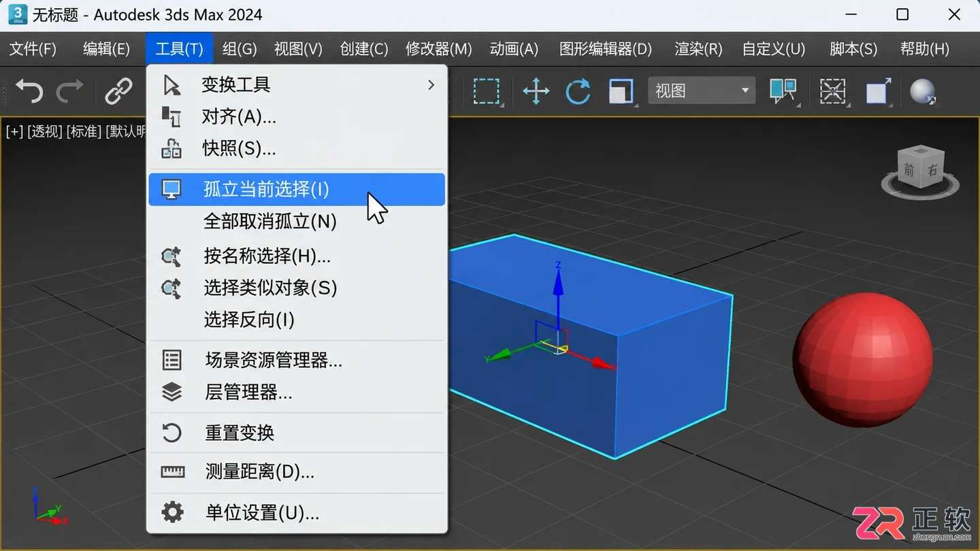Click the window/crossing scale box icon

point(878,90)
